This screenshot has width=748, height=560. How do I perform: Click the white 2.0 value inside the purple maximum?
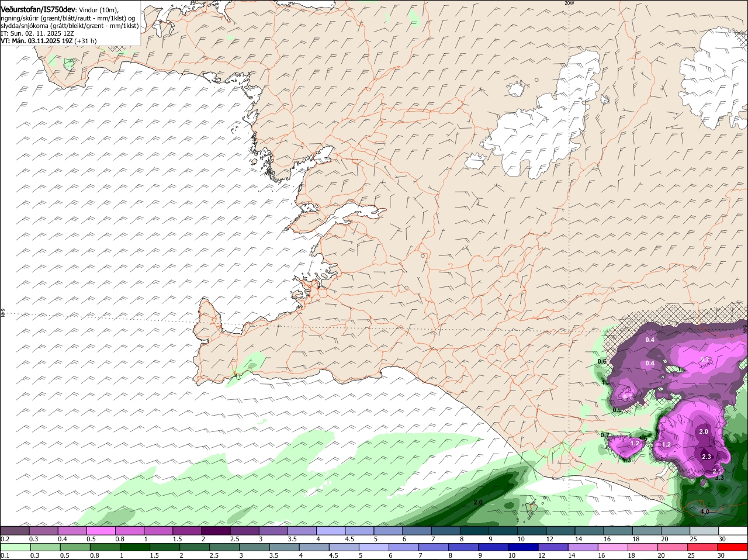(x=704, y=431)
